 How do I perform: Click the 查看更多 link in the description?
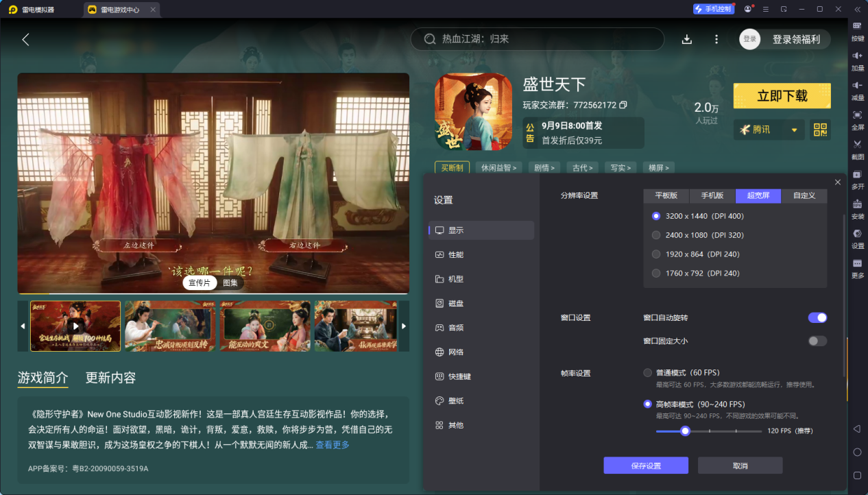[x=333, y=445]
